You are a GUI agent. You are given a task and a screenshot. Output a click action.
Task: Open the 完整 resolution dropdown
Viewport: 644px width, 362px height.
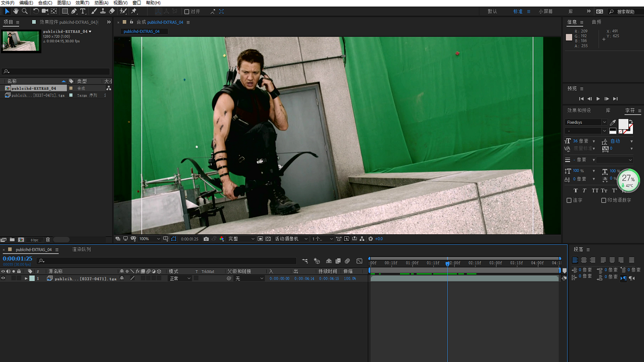click(x=241, y=239)
